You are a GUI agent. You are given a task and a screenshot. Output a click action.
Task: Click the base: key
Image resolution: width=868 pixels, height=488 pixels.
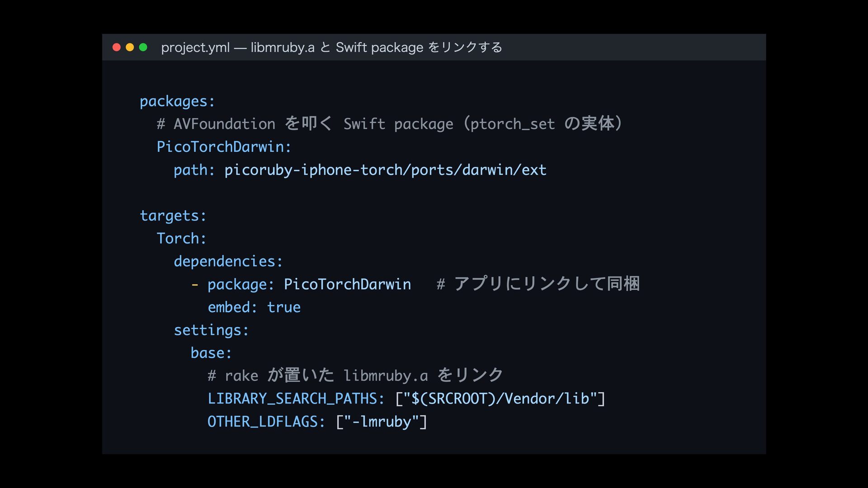click(x=211, y=353)
